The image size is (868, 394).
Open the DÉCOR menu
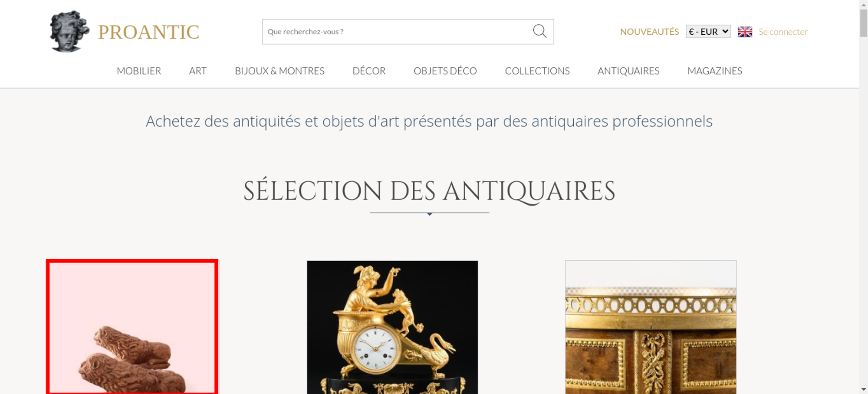(369, 71)
